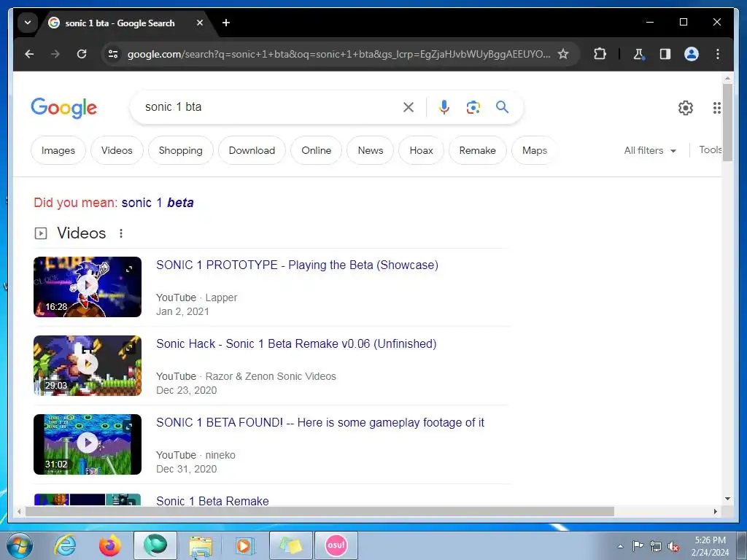The width and height of the screenshot is (747, 560).
Task: Open the Chrome three-dot menu
Action: click(x=718, y=54)
